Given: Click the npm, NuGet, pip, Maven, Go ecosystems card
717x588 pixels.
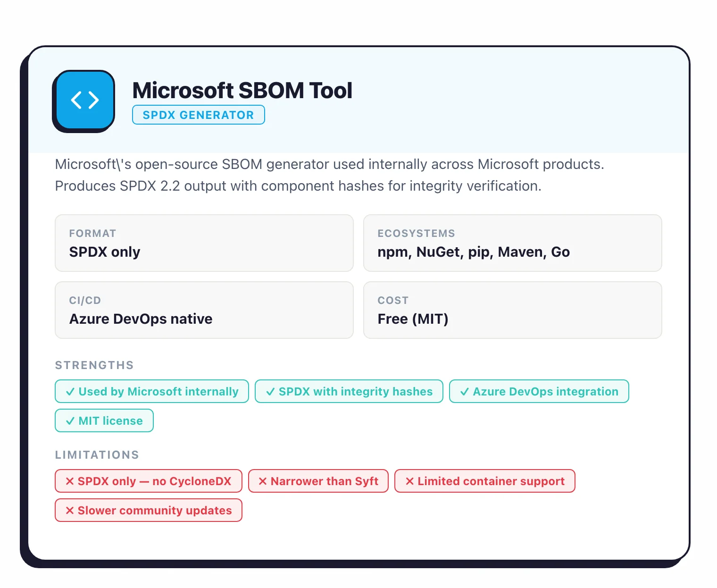Looking at the screenshot, I should 513,243.
